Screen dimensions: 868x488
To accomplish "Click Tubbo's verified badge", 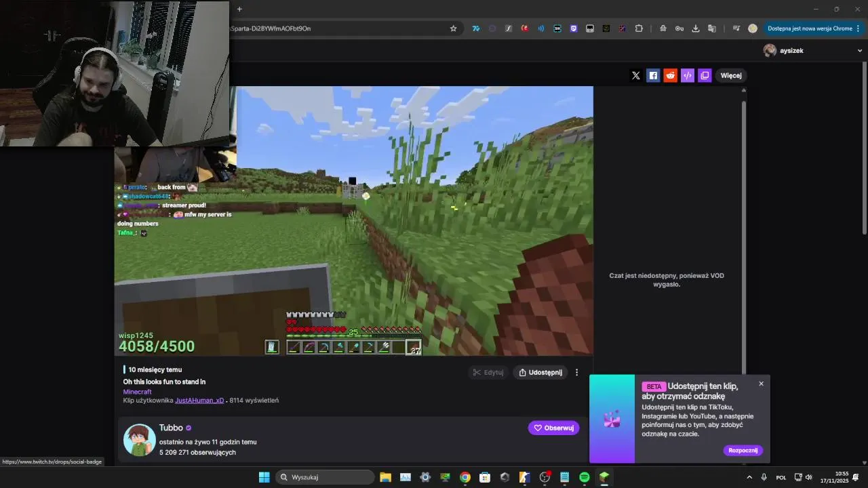I will pyautogui.click(x=189, y=428).
